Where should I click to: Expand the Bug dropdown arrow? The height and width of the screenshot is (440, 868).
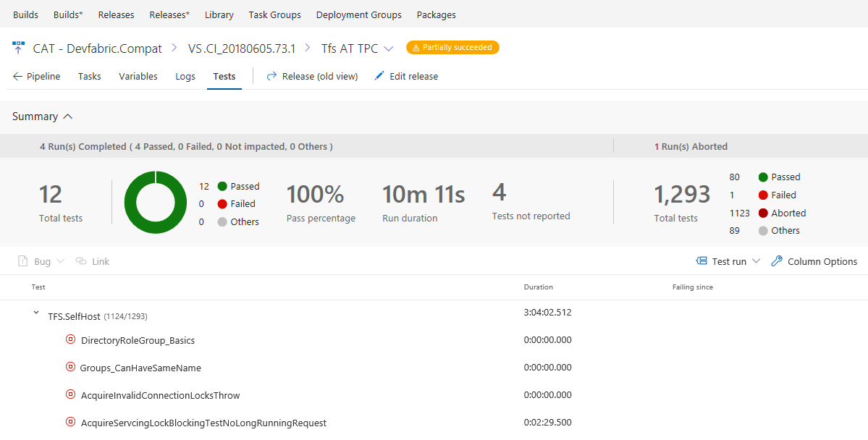pyautogui.click(x=60, y=261)
